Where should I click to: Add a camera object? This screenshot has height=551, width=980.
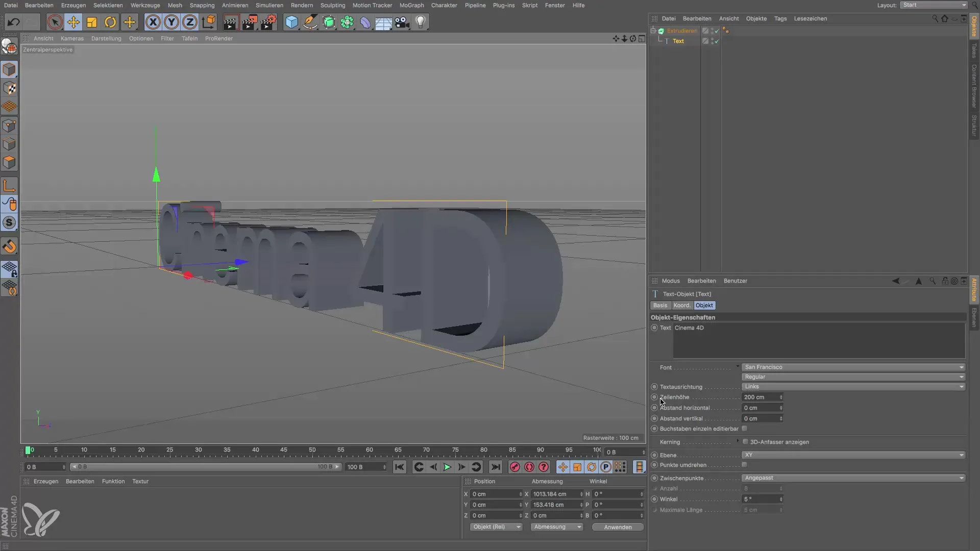(x=402, y=22)
